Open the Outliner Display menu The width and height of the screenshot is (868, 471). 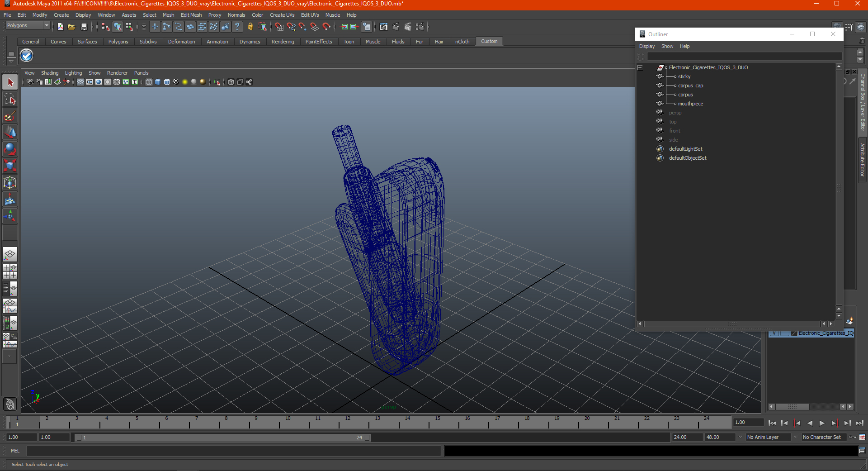click(x=647, y=46)
